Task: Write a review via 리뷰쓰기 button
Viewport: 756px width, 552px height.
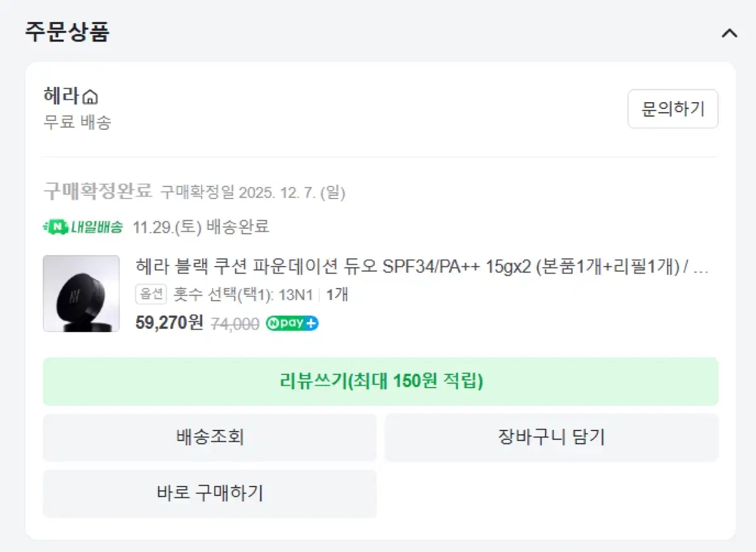Action: [381, 381]
